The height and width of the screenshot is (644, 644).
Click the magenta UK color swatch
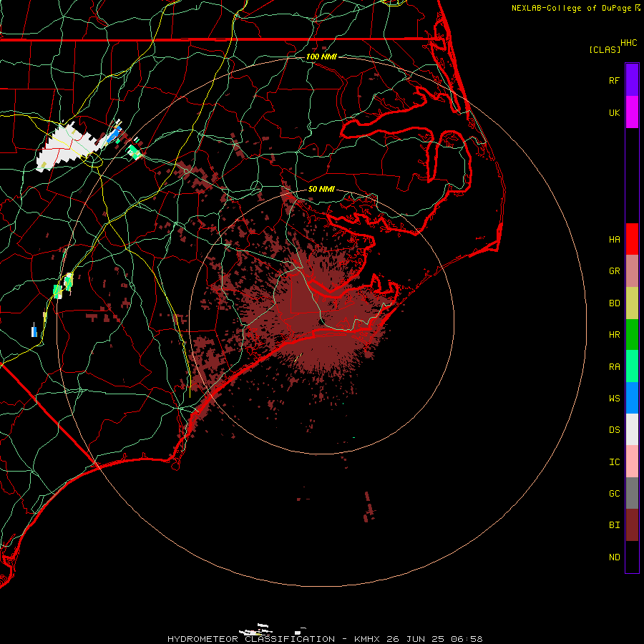[632, 112]
